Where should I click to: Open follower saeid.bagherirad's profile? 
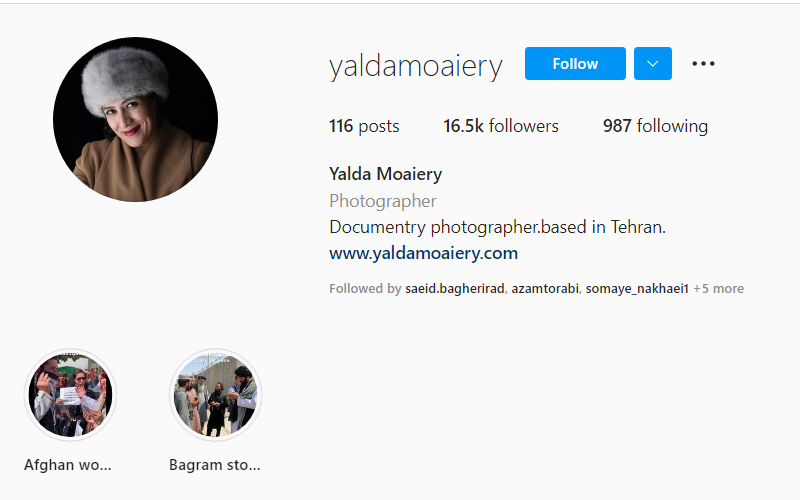tap(455, 289)
